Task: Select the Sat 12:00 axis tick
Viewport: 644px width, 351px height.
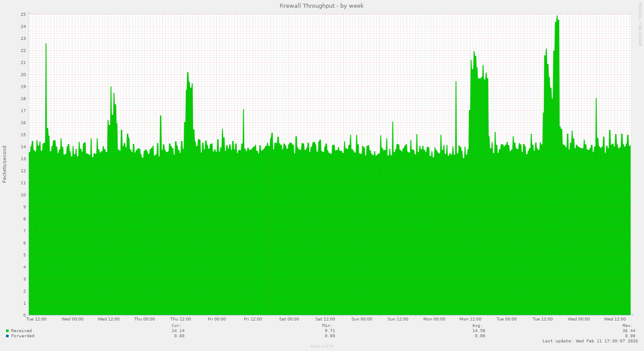Action: pos(325,319)
